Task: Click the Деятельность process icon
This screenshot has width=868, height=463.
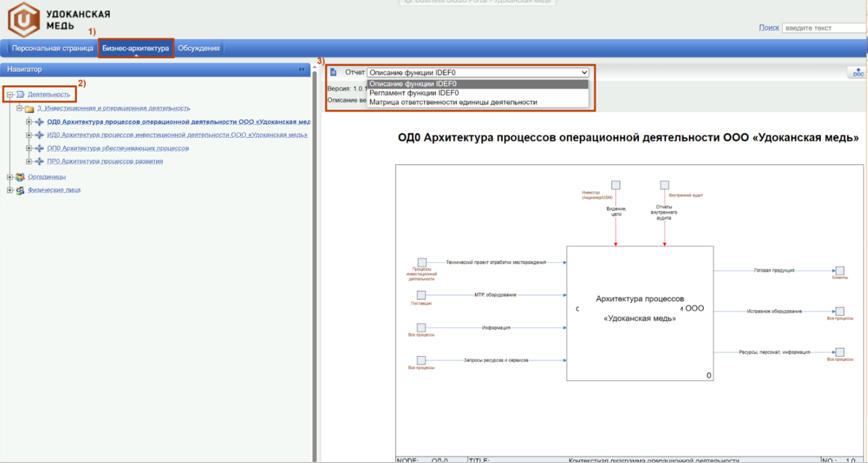Action: [20, 94]
